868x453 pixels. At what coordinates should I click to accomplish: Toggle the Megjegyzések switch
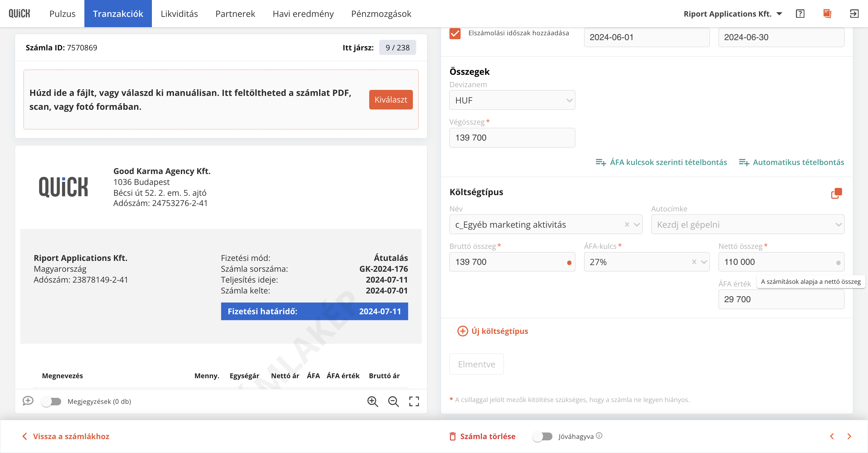pos(51,401)
